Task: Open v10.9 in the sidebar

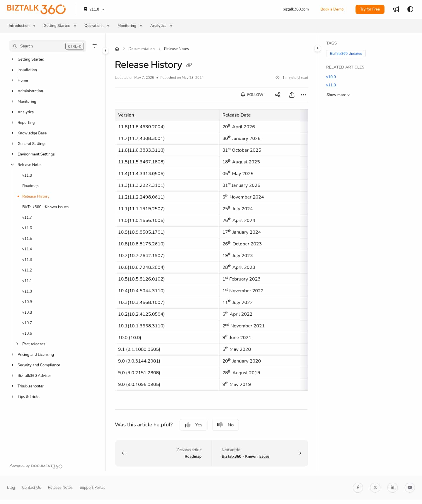Action: pos(27,302)
